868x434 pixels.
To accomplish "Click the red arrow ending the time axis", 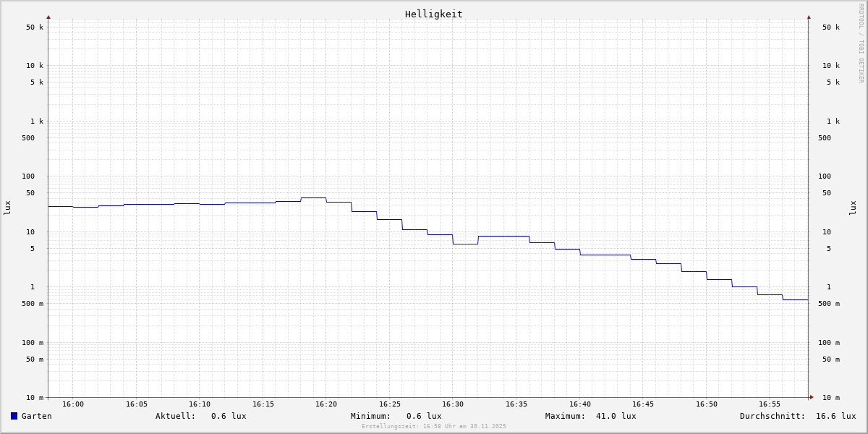I will [812, 397].
